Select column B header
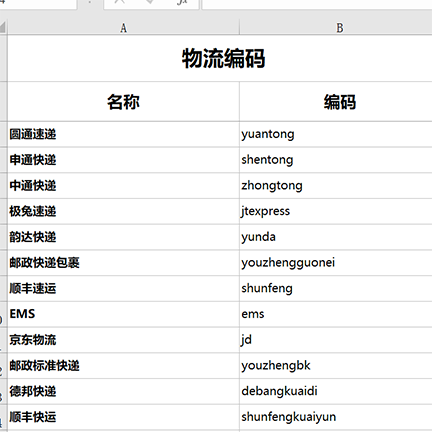Screen dimensions: 432x432 coord(336,28)
